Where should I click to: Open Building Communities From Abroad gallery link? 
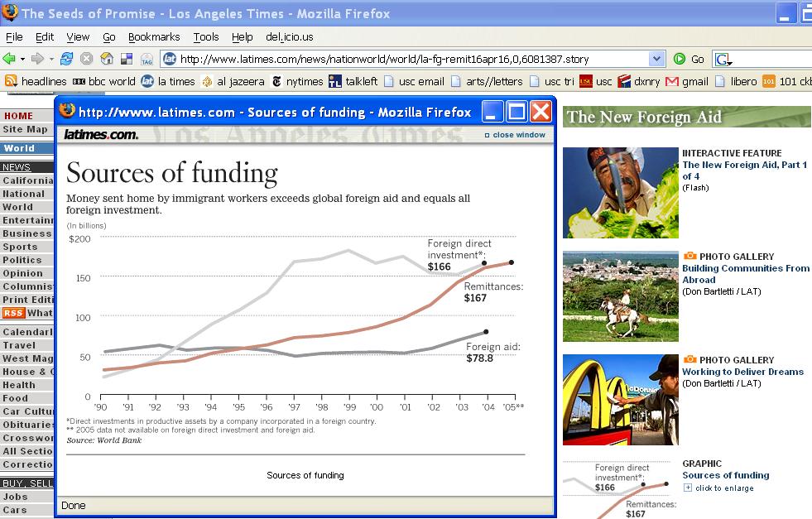(x=746, y=274)
